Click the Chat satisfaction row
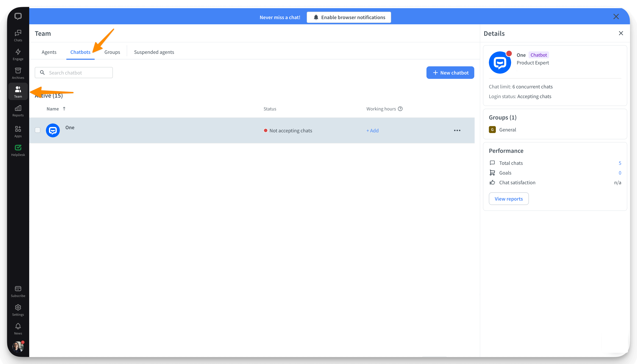 tap(555, 183)
